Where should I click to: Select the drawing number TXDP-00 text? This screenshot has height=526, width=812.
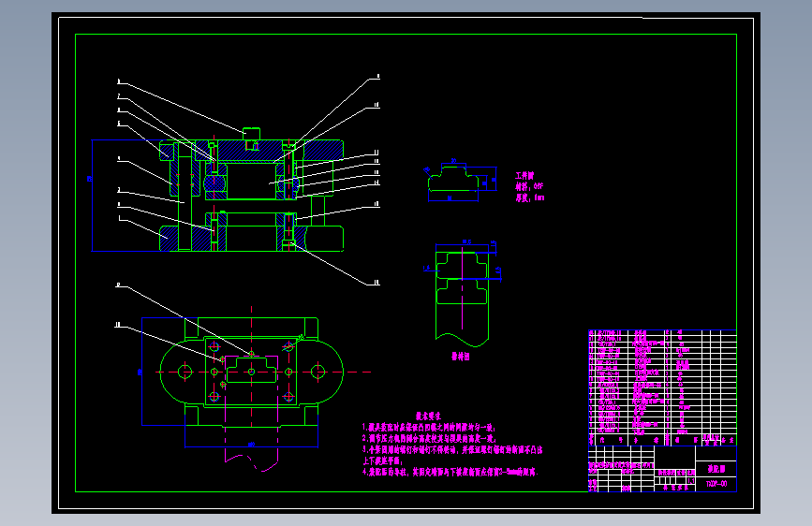pyautogui.click(x=716, y=484)
